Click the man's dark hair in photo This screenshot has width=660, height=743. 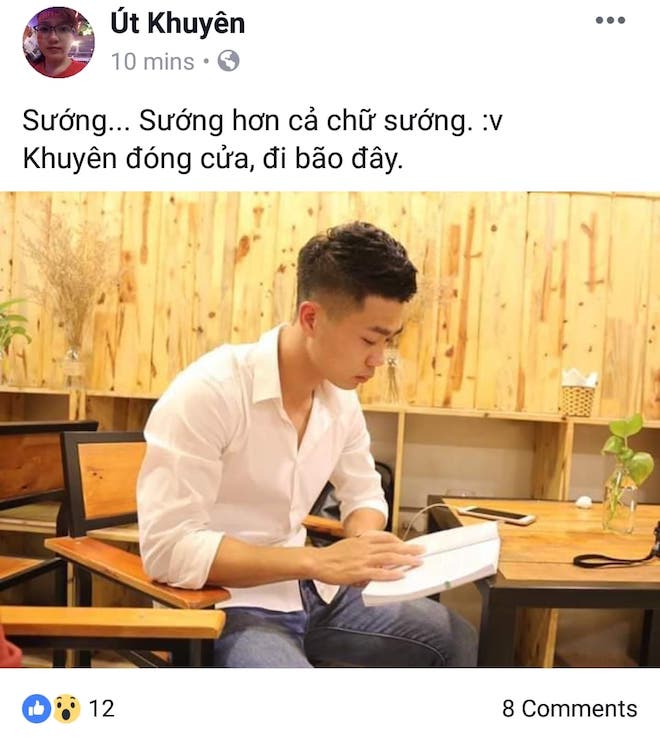click(356, 263)
